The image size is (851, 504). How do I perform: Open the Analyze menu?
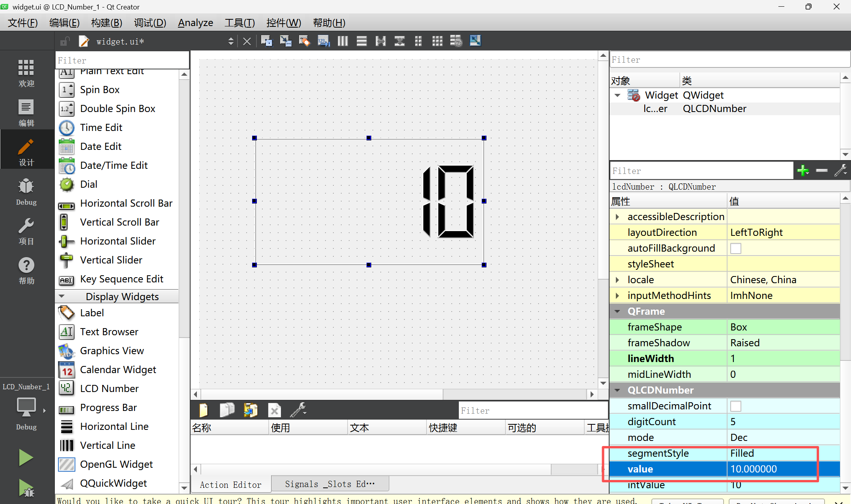tap(195, 23)
